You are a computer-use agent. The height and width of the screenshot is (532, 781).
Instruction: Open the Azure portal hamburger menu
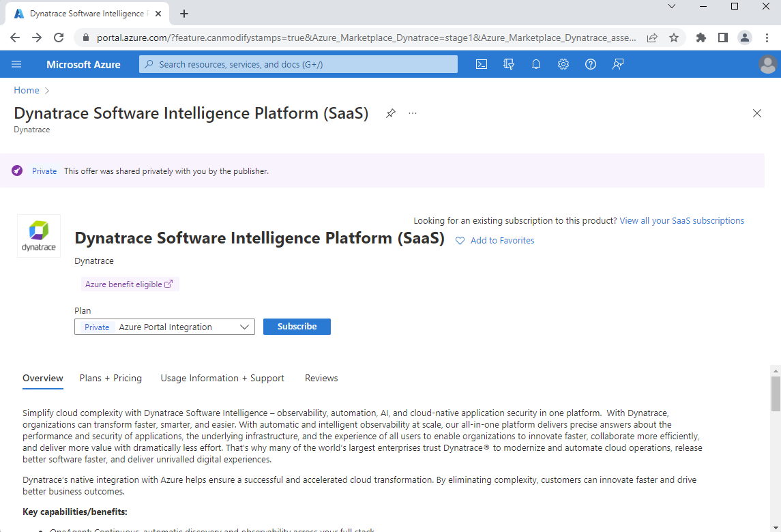(x=16, y=64)
